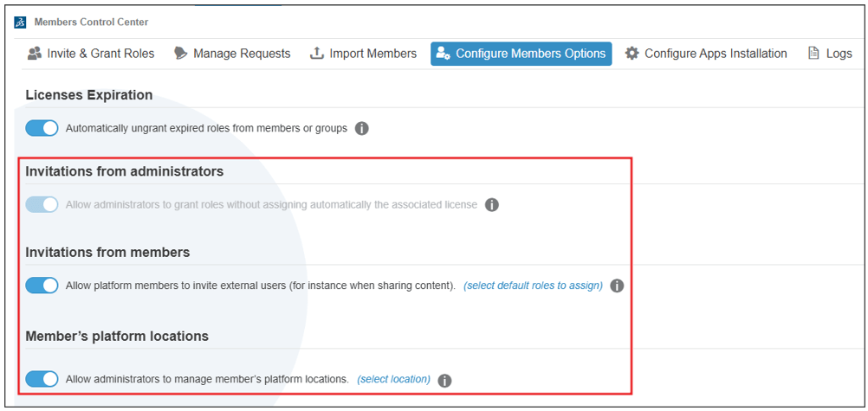The image size is (868, 411).
Task: Switch to the Manage Requests tab
Action: click(232, 54)
